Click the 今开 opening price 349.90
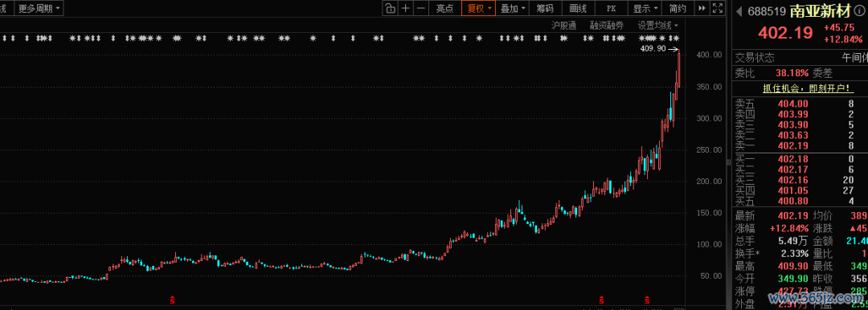 click(792, 278)
